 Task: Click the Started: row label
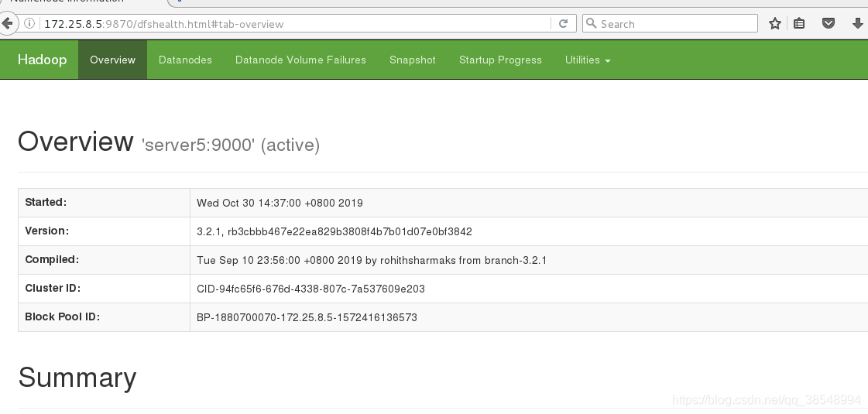point(46,202)
